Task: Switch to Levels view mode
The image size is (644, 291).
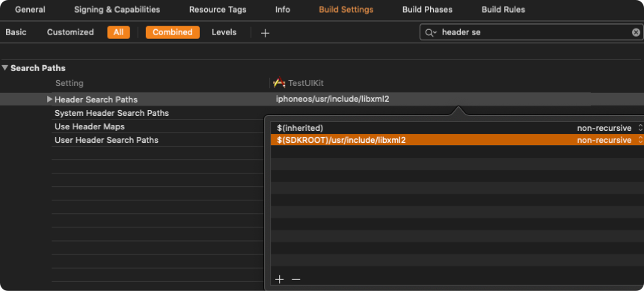Action: (224, 32)
